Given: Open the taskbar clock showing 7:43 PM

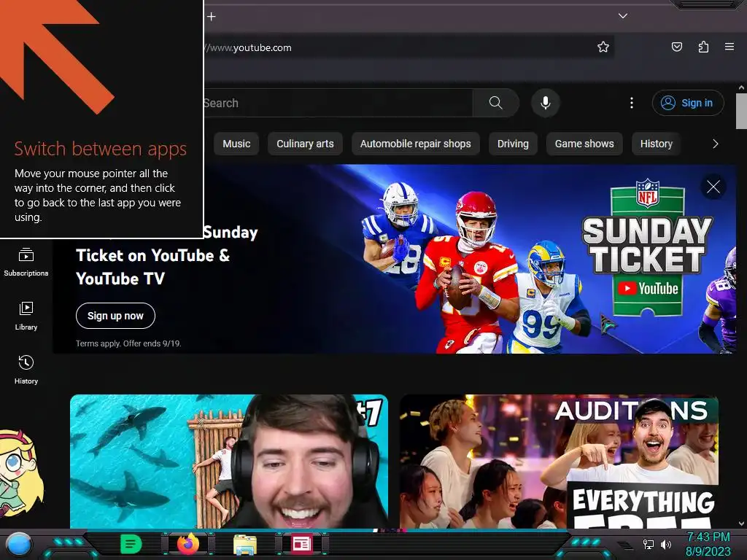Looking at the screenshot, I should coord(708,544).
